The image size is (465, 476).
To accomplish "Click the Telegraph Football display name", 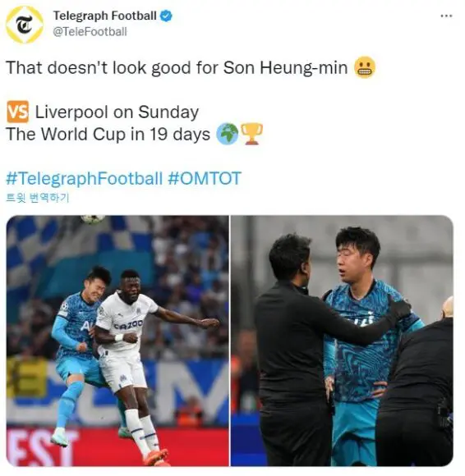I will click(x=105, y=16).
